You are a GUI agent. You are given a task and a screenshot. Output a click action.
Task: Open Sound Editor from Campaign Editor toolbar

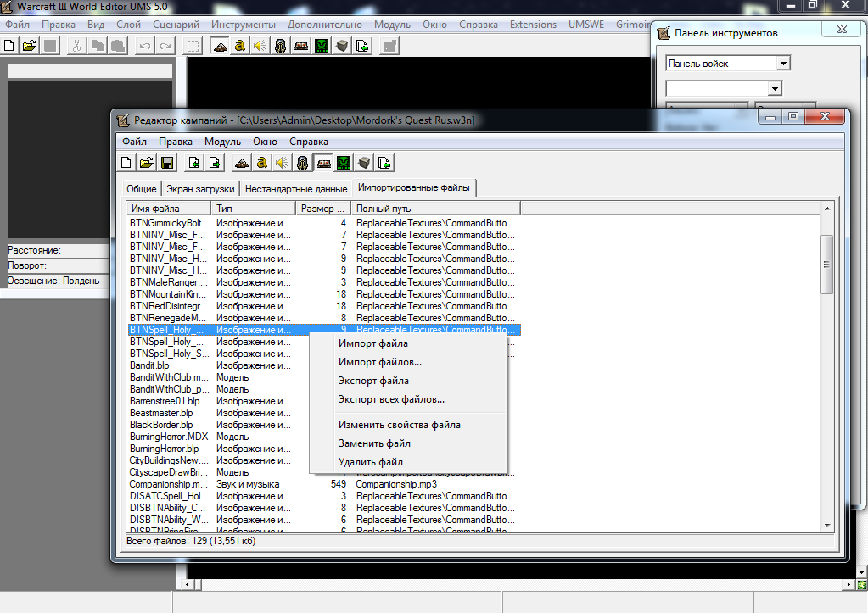point(282,163)
